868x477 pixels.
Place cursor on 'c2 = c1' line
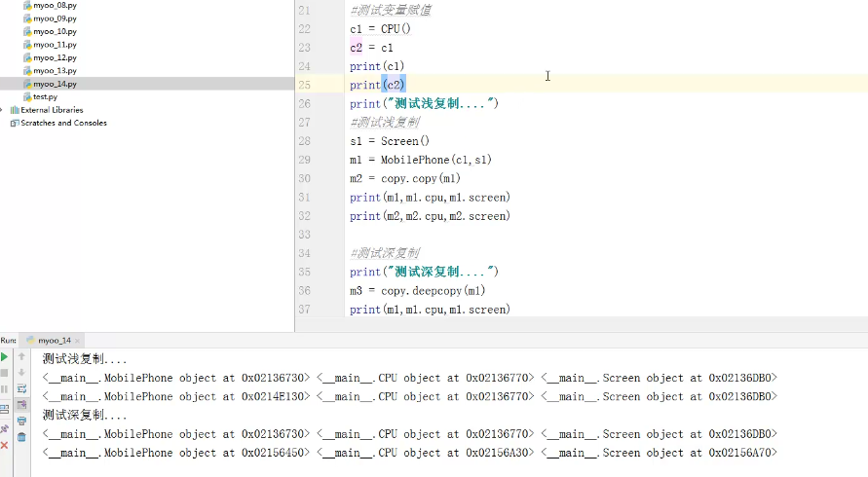371,48
